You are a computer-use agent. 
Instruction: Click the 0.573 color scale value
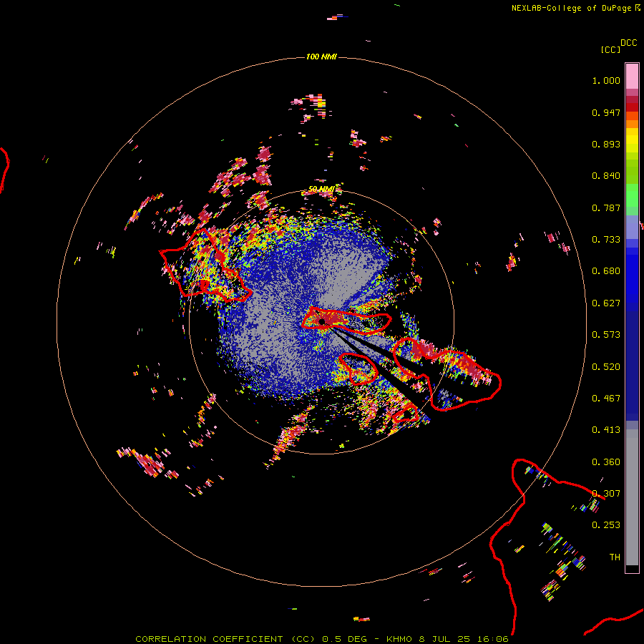[606, 335]
